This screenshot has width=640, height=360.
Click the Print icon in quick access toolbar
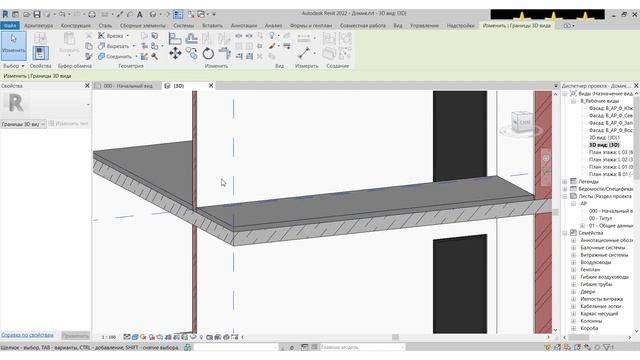pos(92,14)
